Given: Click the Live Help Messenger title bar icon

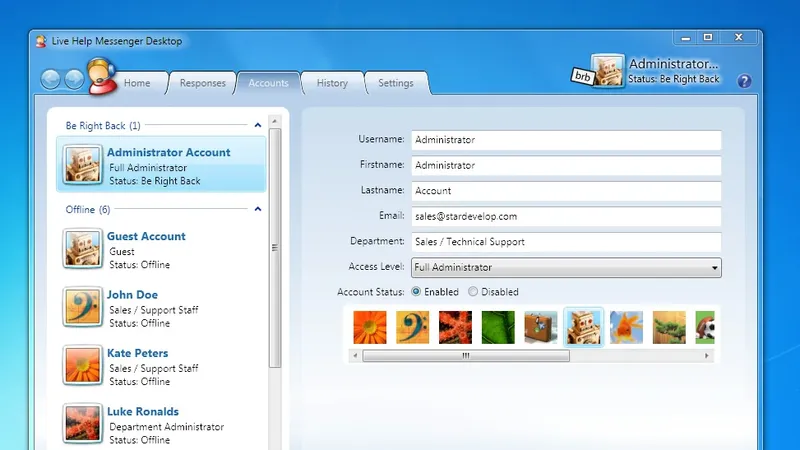Looking at the screenshot, I should pos(41,41).
